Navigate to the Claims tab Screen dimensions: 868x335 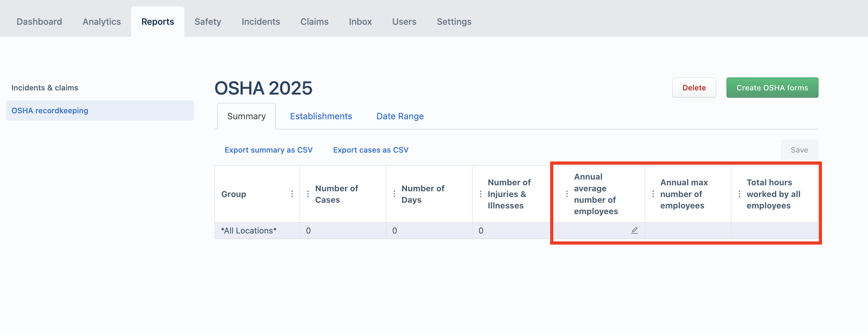click(314, 22)
